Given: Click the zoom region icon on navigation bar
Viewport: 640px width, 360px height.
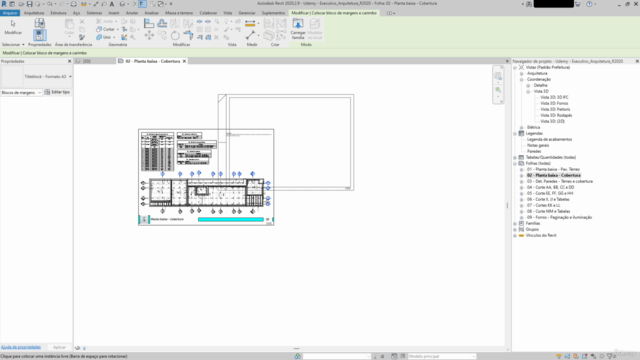Looking at the screenshot, I should 498,90.
